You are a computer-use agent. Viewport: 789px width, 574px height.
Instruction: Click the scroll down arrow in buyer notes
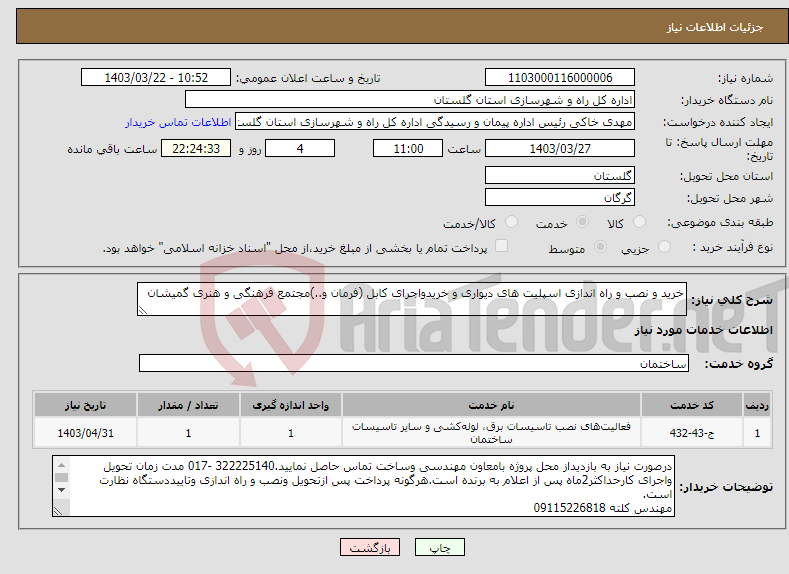pos(61,489)
